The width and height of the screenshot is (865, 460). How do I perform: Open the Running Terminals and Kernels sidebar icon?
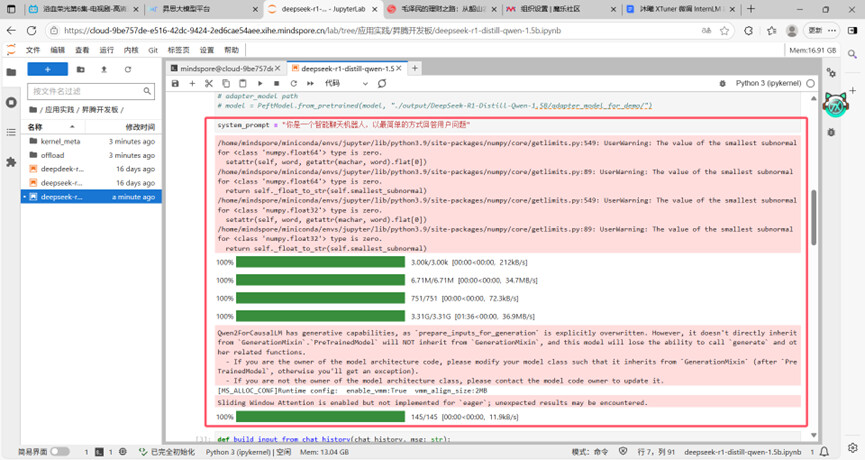pos(11,103)
